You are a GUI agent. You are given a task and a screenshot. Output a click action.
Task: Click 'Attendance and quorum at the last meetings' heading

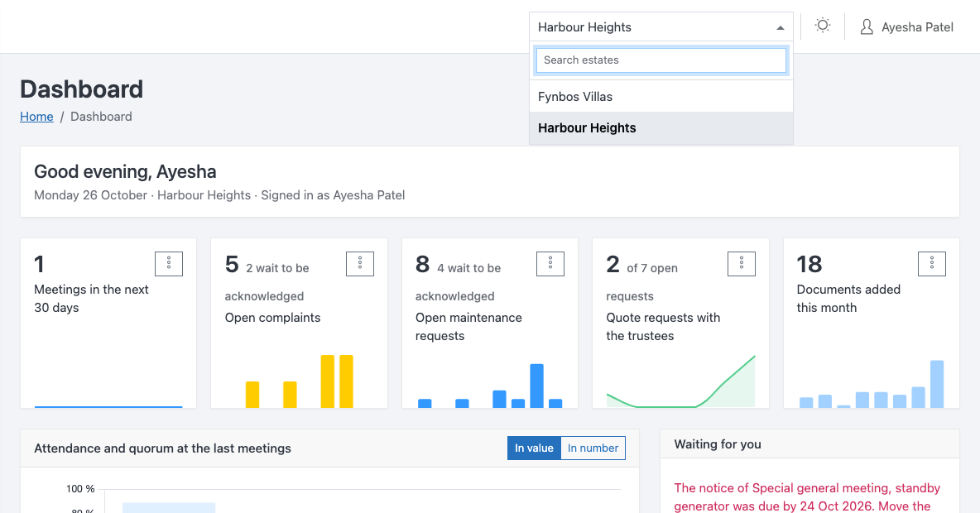point(162,448)
